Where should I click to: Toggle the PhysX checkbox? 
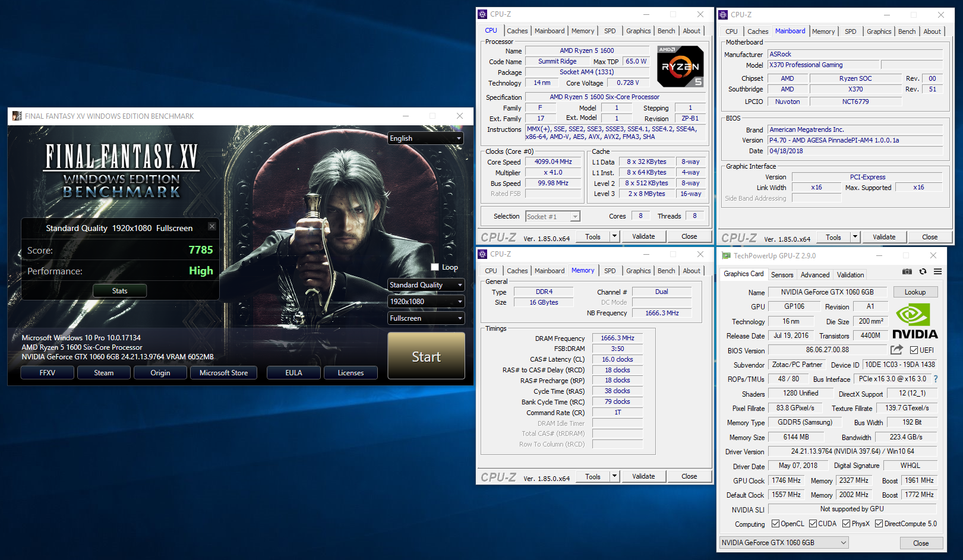click(x=846, y=524)
